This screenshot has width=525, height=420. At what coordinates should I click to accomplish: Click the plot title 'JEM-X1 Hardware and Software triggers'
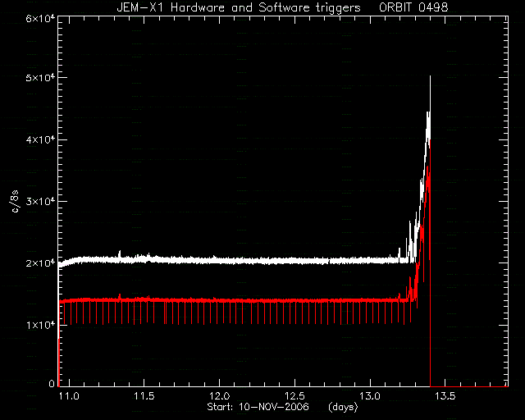click(239, 7)
